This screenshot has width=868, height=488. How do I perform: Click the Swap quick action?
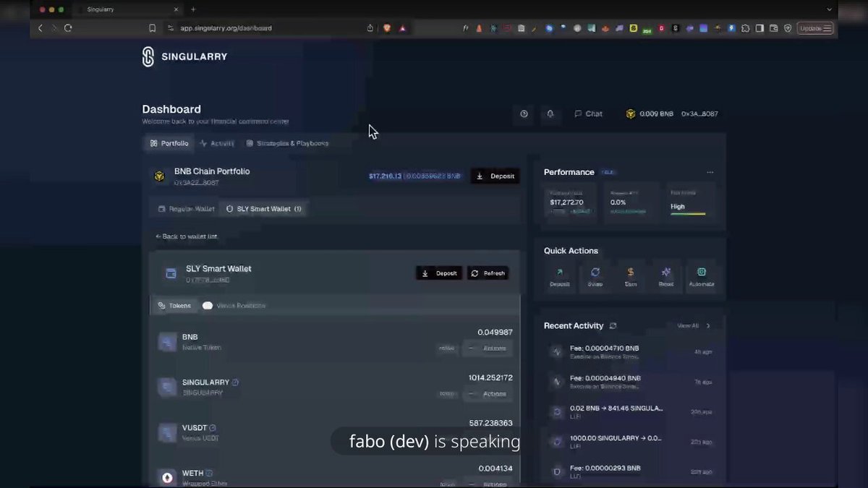tap(595, 277)
